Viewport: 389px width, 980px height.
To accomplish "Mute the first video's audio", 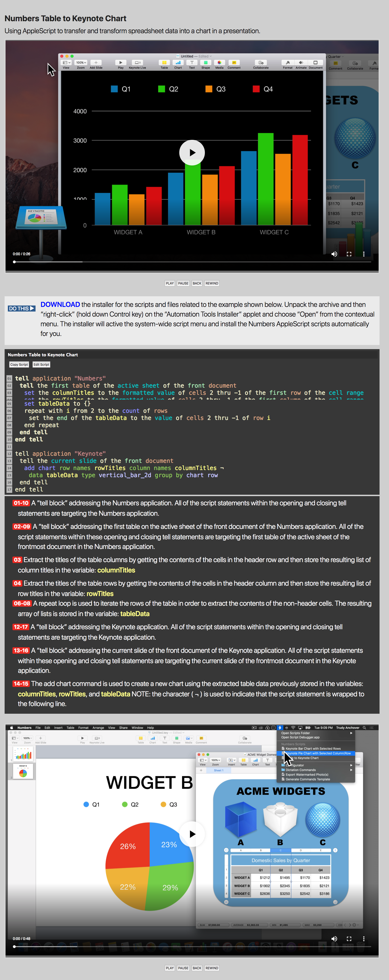I will coord(334,254).
